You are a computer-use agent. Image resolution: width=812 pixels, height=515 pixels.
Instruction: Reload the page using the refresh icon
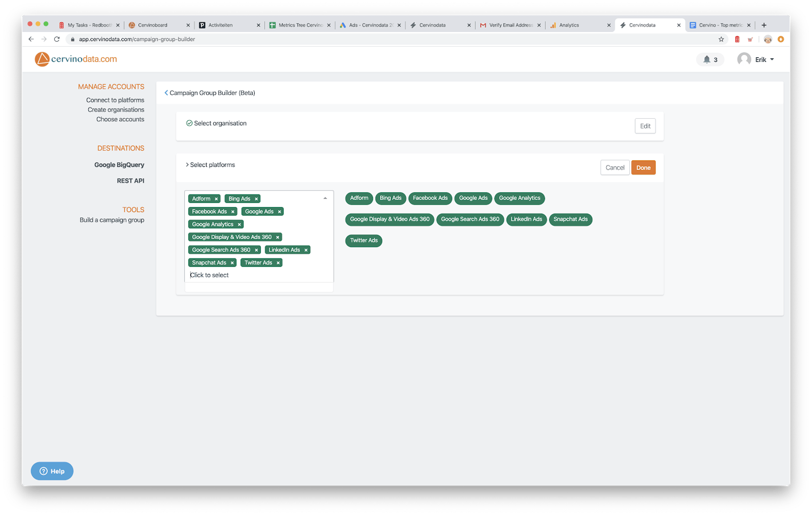(x=57, y=39)
